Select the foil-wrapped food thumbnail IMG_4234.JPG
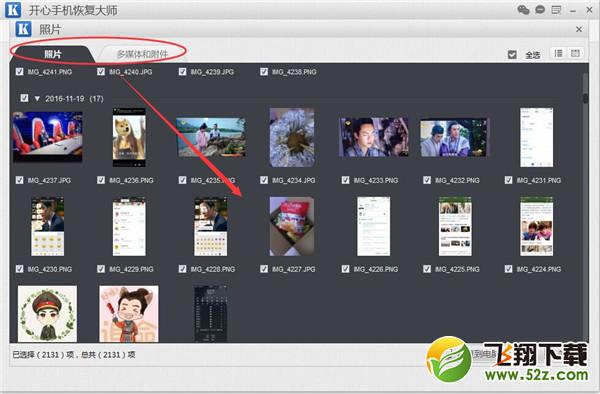This screenshot has width=600, height=394. (292, 137)
